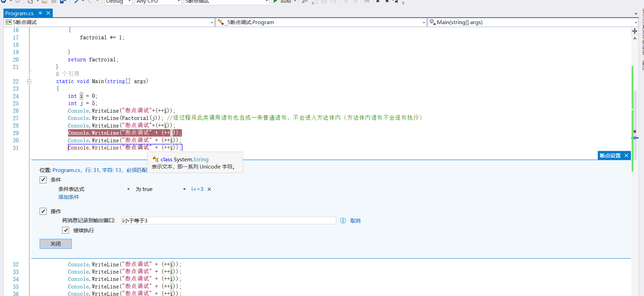Click the highlighted breakpoint code on line 29
Viewport: 644px width, 296px height.
(125, 133)
